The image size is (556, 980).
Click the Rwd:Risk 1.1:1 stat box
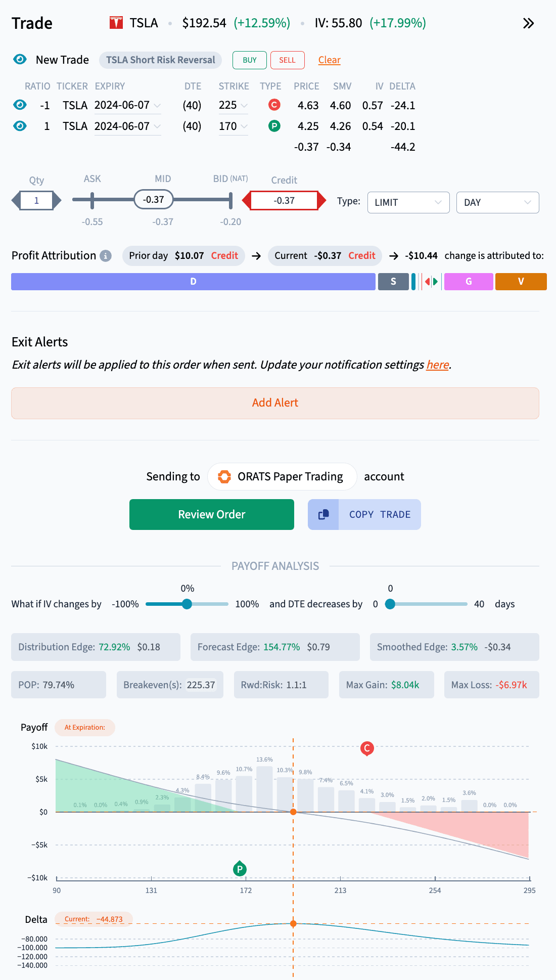pos(281,685)
